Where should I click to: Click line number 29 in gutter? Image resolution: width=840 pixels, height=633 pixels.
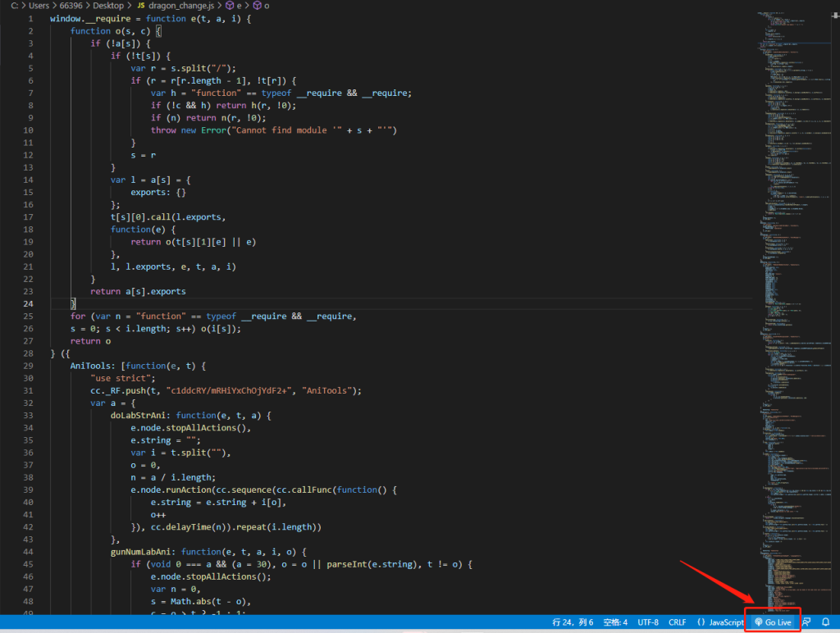[x=28, y=366]
